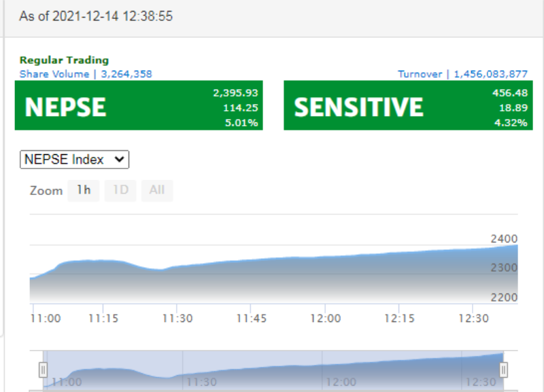Click the SENSITIVE value 456.48
This screenshot has width=544, height=392.
pyautogui.click(x=510, y=93)
